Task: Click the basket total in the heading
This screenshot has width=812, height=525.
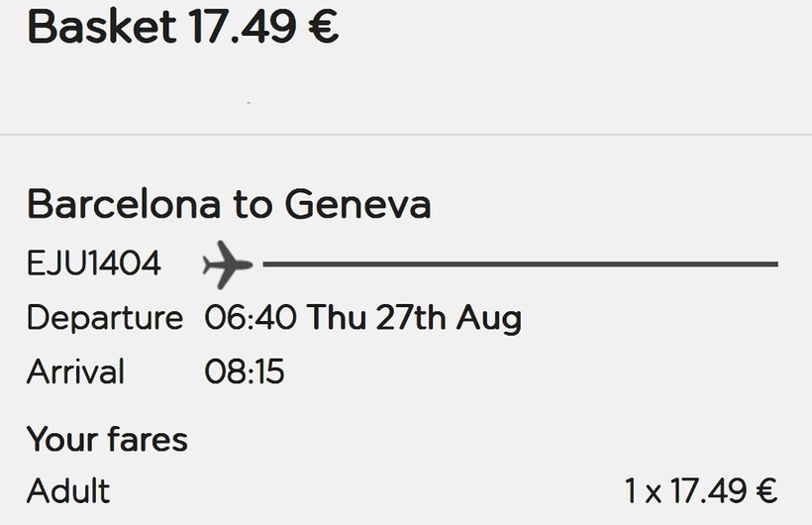Action: coord(263,27)
